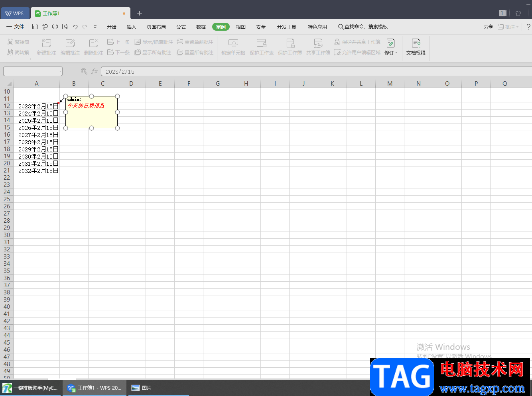Open the 公式 tab
The image size is (532, 396).
181,27
